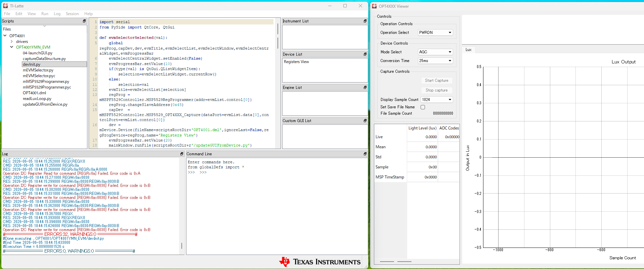Click into the Command Line input area
This screenshot has height=269, width=644.
(277, 206)
